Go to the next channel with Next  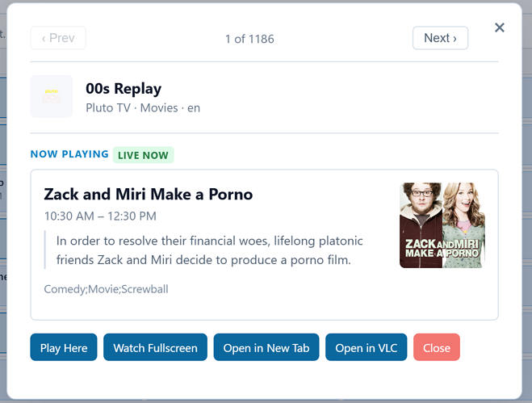pos(441,38)
